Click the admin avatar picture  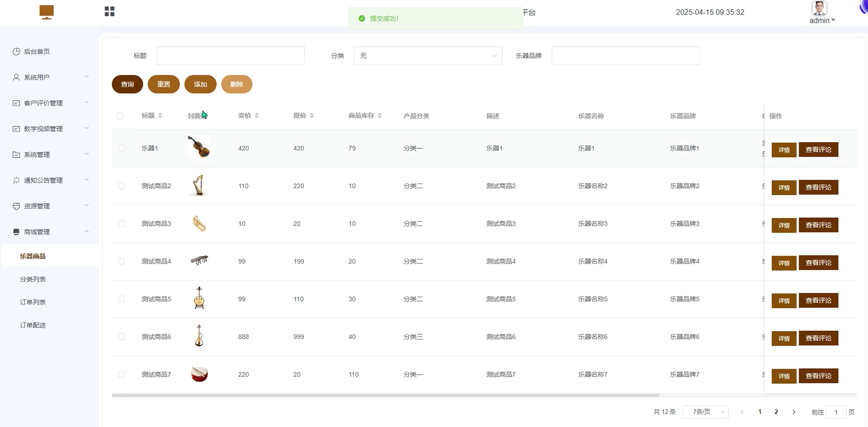click(x=819, y=8)
